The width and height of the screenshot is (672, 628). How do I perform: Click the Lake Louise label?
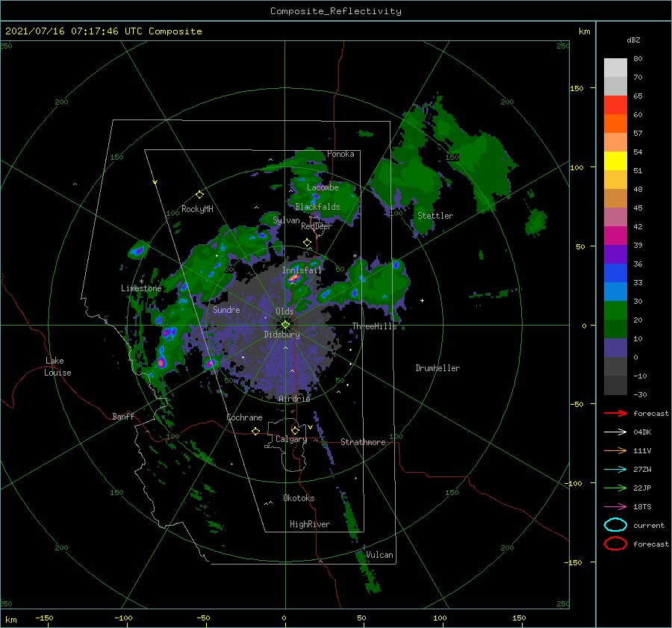tap(57, 367)
